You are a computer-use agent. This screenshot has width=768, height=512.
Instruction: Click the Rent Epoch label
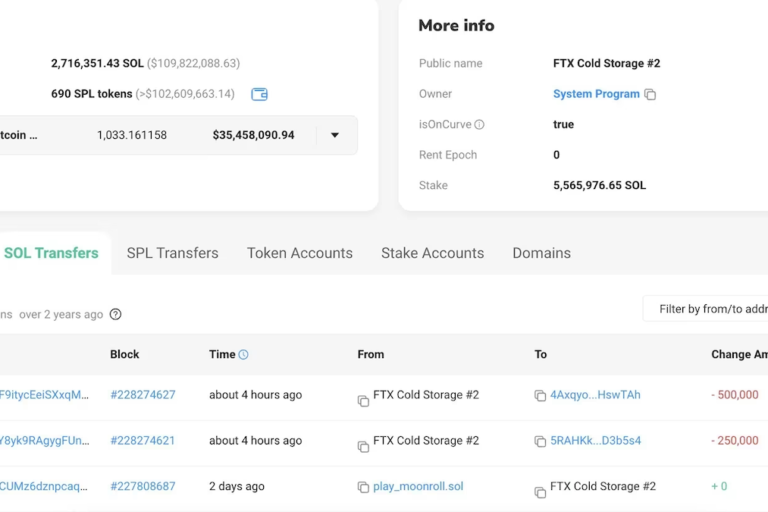(448, 155)
